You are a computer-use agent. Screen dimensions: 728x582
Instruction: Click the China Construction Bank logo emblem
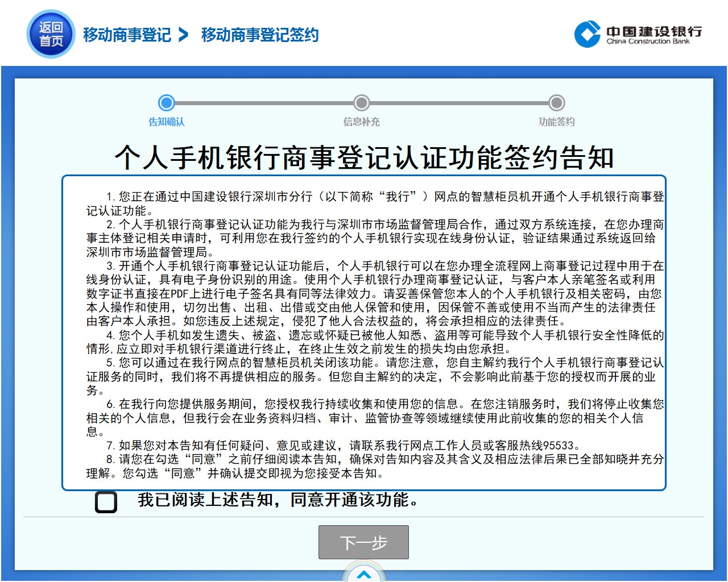[587, 34]
